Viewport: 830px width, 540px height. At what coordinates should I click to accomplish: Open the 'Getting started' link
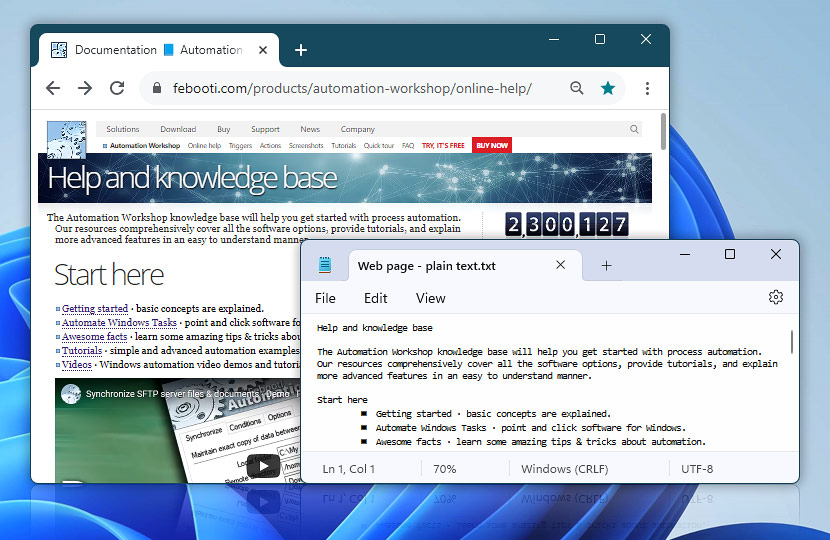click(x=95, y=309)
